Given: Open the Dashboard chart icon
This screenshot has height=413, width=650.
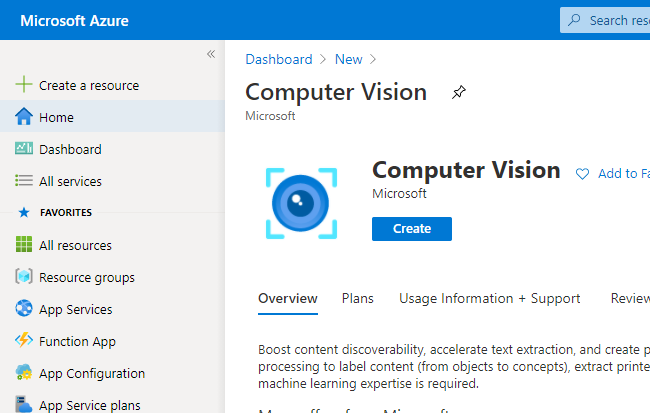Looking at the screenshot, I should click(24, 149).
